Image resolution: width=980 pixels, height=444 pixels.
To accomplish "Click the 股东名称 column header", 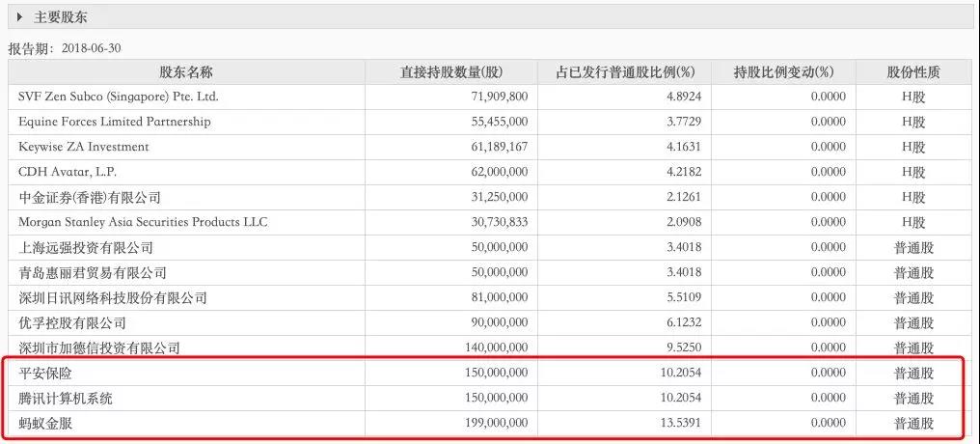I will (x=186, y=72).
